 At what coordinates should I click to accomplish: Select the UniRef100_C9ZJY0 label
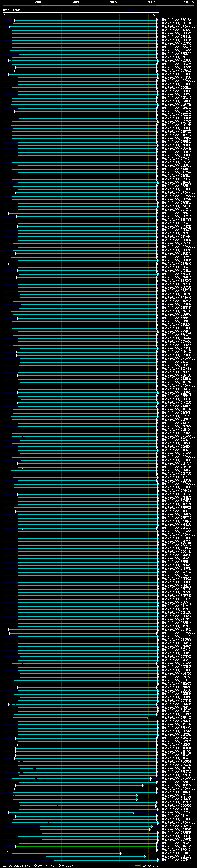tap(177, 416)
